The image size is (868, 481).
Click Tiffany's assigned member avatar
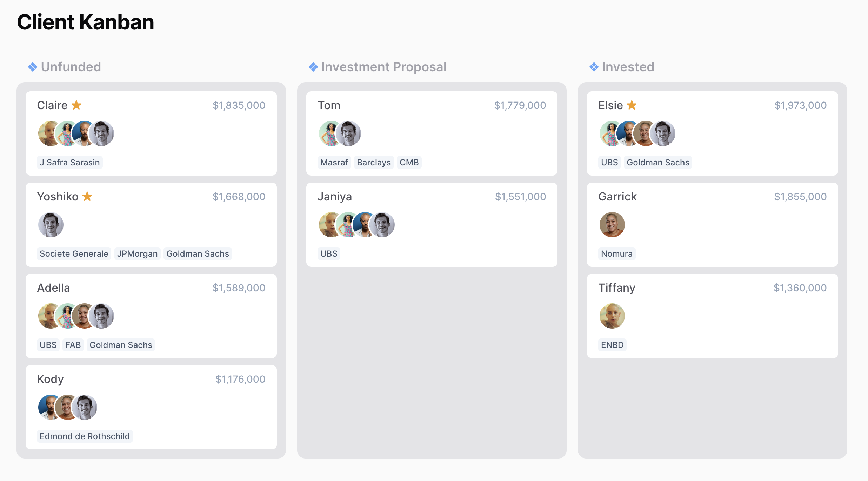[x=612, y=316]
